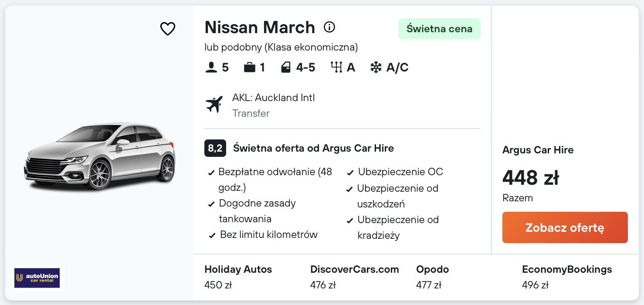The image size is (644, 305).
Task: Click the airplane pickup location icon
Action: (214, 105)
